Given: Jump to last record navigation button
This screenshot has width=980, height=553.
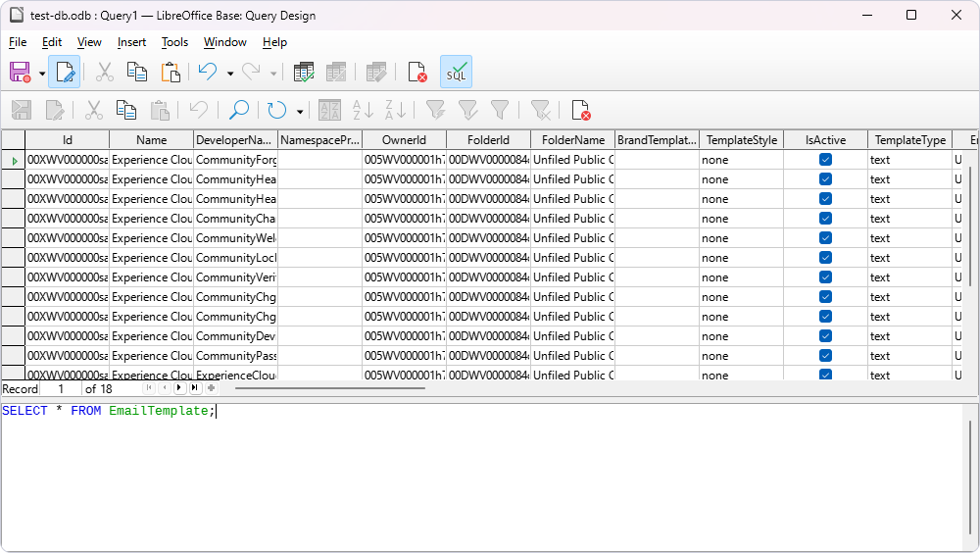Looking at the screenshot, I should coord(194,389).
